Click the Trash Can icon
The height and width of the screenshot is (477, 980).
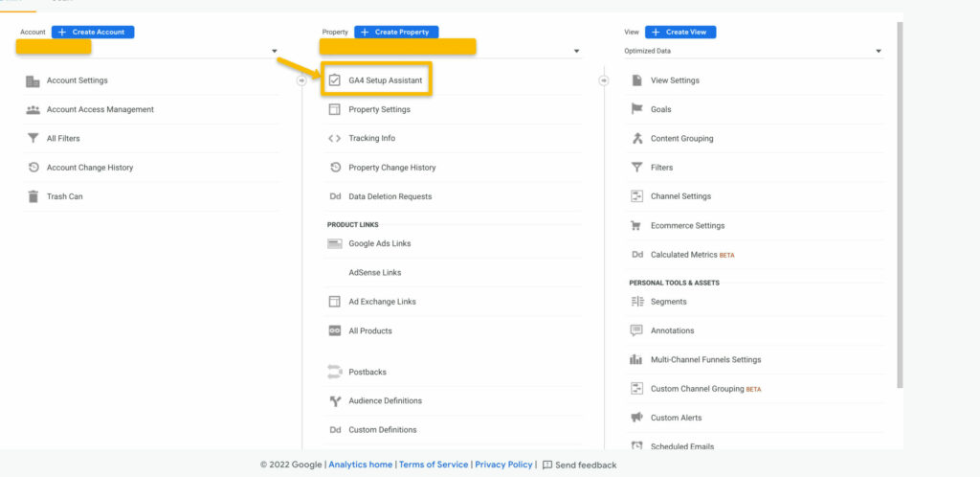coord(33,196)
